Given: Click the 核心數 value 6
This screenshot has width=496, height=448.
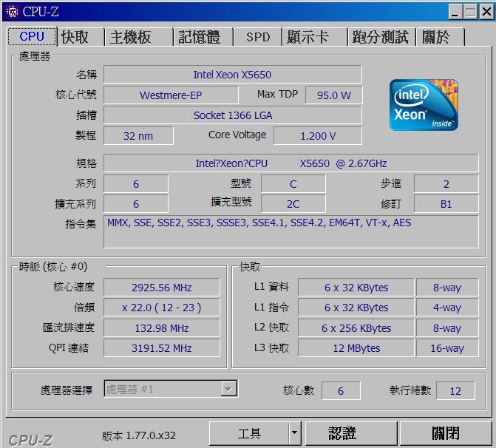Looking at the screenshot, I should click(341, 391).
